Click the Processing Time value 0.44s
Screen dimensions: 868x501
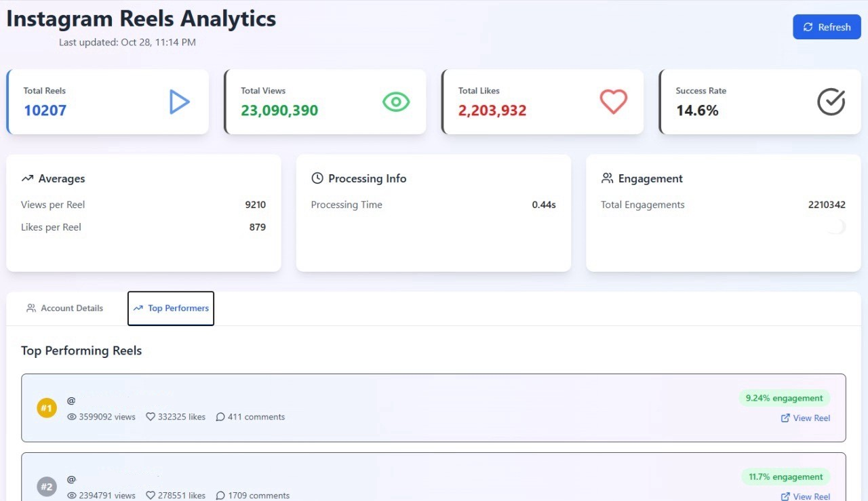[544, 205]
